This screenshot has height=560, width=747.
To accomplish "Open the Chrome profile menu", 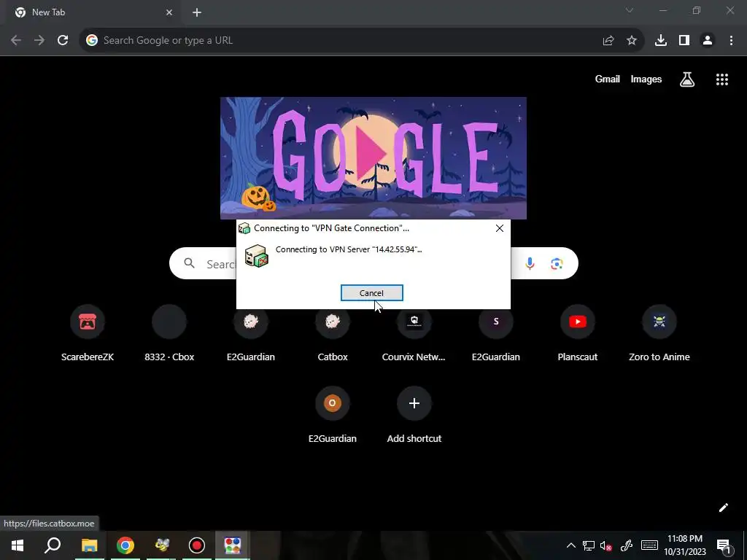I will coord(708,41).
